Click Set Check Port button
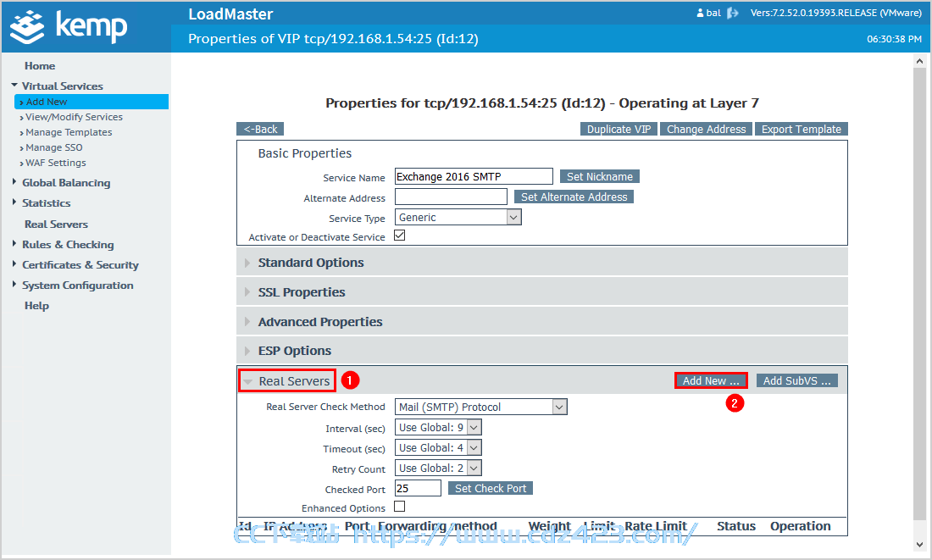932x560 pixels. 491,488
